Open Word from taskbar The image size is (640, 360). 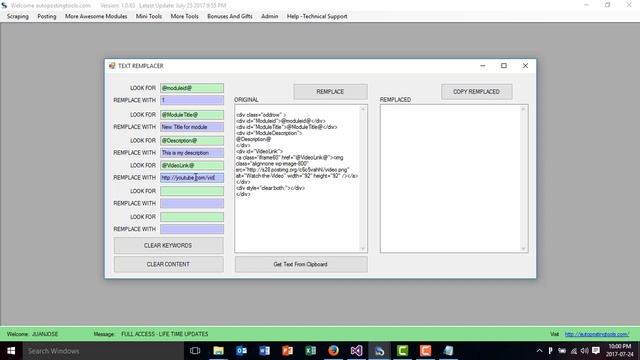(264, 351)
